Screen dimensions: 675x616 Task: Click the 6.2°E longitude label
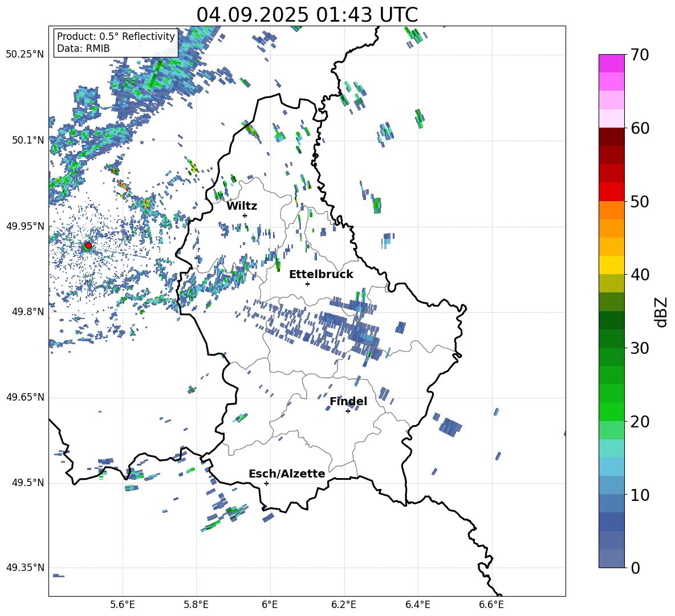click(x=344, y=605)
